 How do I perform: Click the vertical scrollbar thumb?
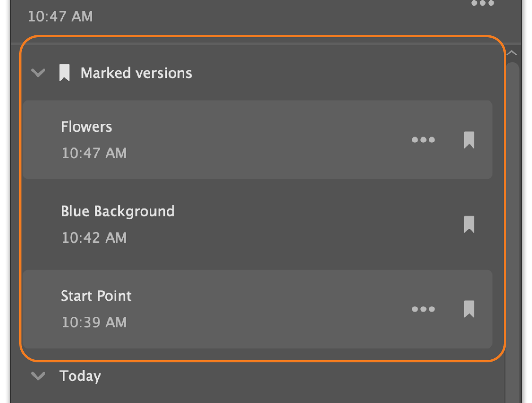[x=512, y=233]
